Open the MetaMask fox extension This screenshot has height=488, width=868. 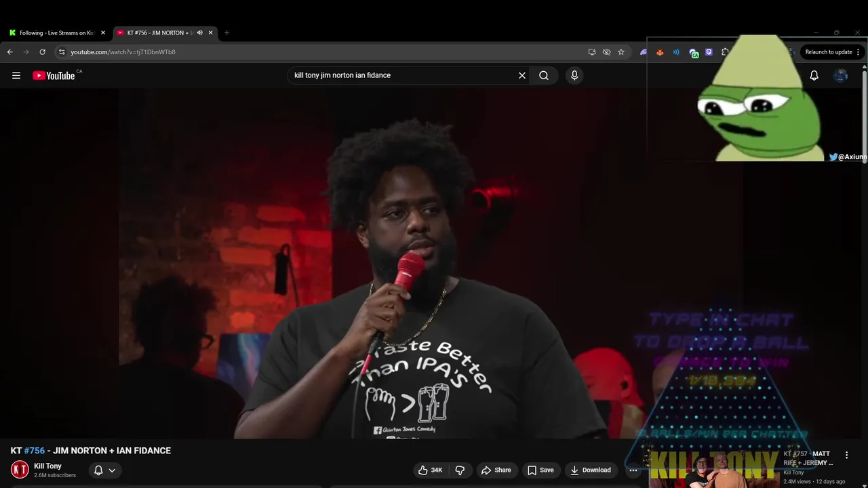(660, 52)
